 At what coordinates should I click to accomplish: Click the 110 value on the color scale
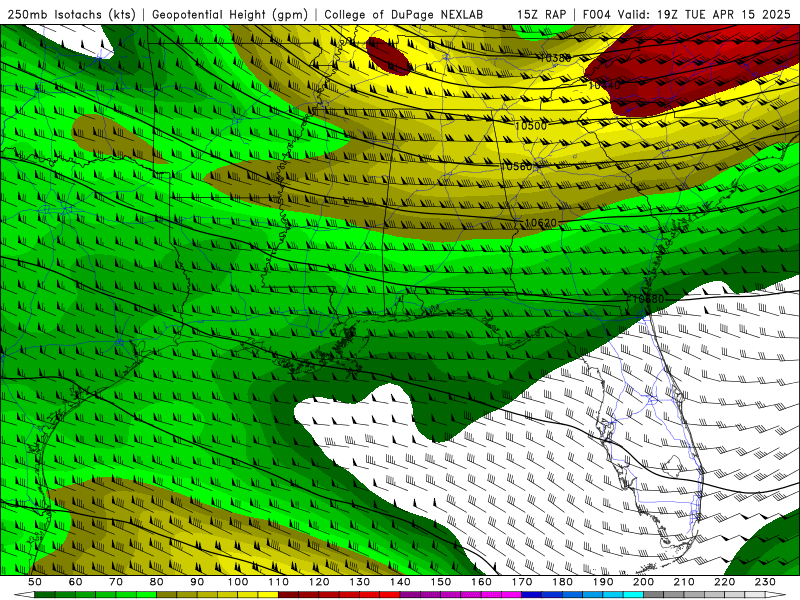pyautogui.click(x=279, y=582)
